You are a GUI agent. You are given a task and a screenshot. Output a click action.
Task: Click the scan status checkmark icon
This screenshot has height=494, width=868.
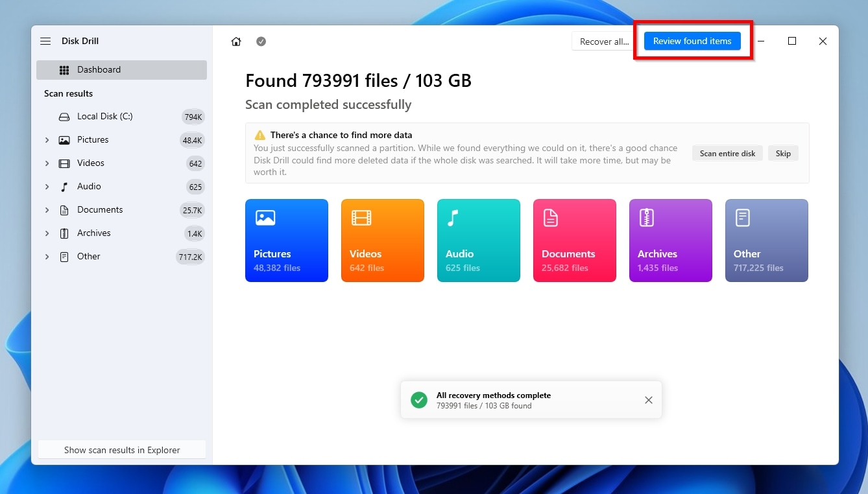pyautogui.click(x=261, y=41)
